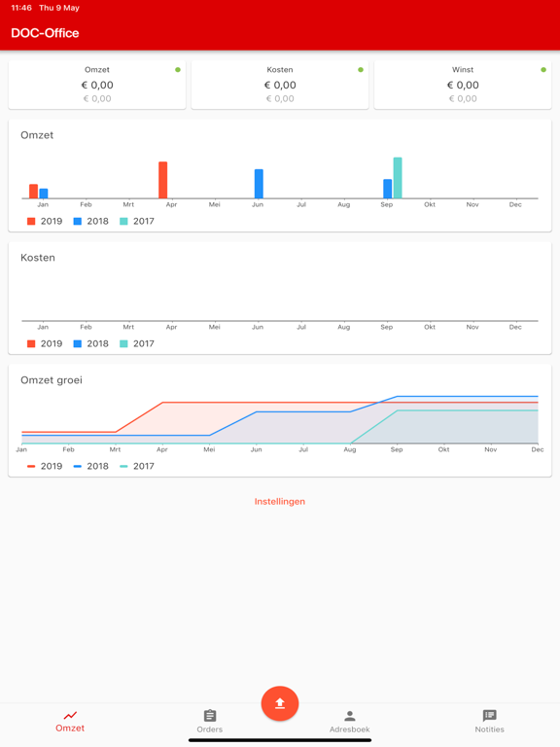The width and height of the screenshot is (560, 747).
Task: Toggle 2018 series in Kosten chart legend
Action: pos(91,343)
